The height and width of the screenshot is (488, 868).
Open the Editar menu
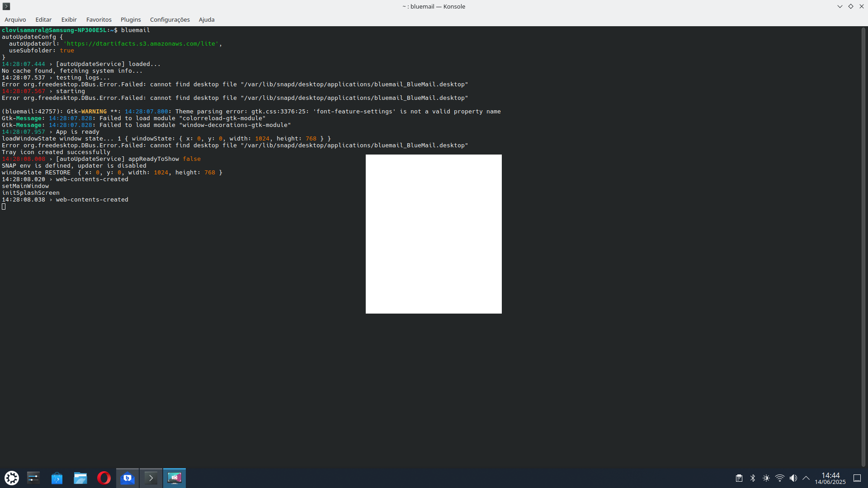point(43,19)
